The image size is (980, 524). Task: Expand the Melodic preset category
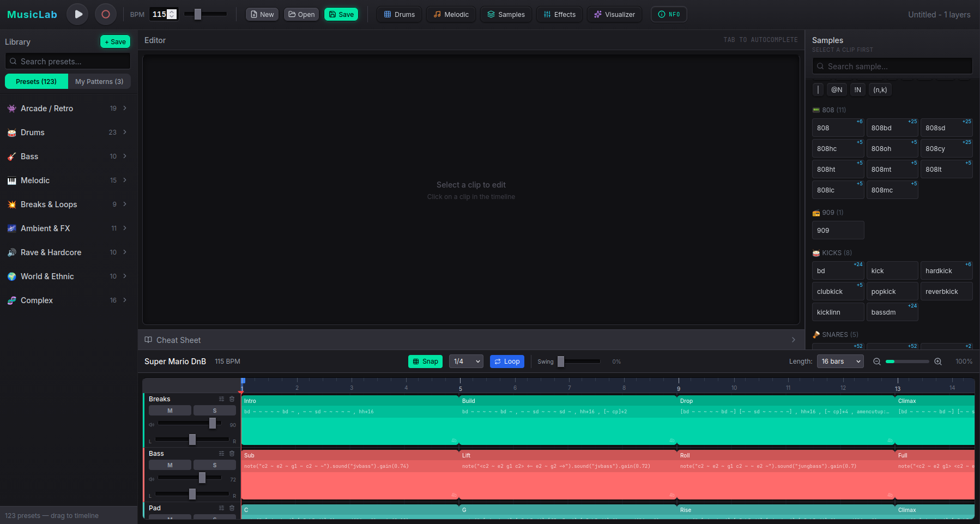[x=68, y=180]
